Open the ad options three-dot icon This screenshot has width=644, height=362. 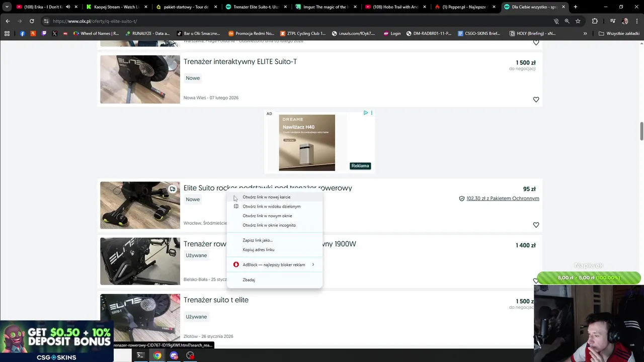(x=372, y=113)
